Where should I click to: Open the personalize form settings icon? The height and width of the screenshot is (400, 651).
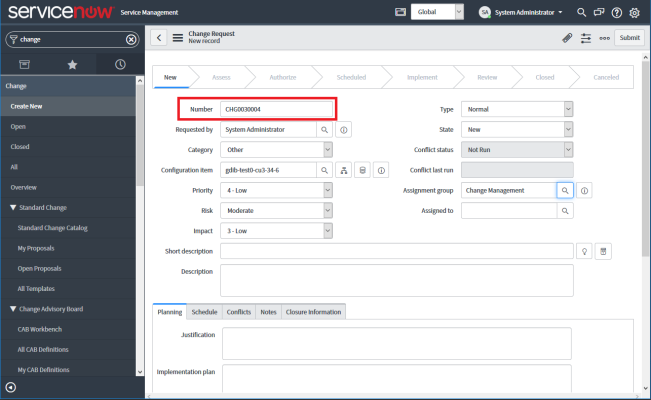[x=586, y=38]
